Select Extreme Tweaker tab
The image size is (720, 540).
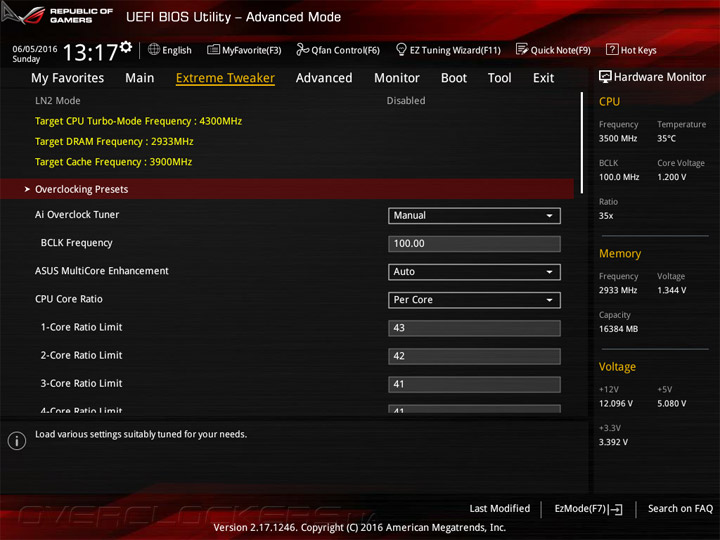(x=225, y=78)
